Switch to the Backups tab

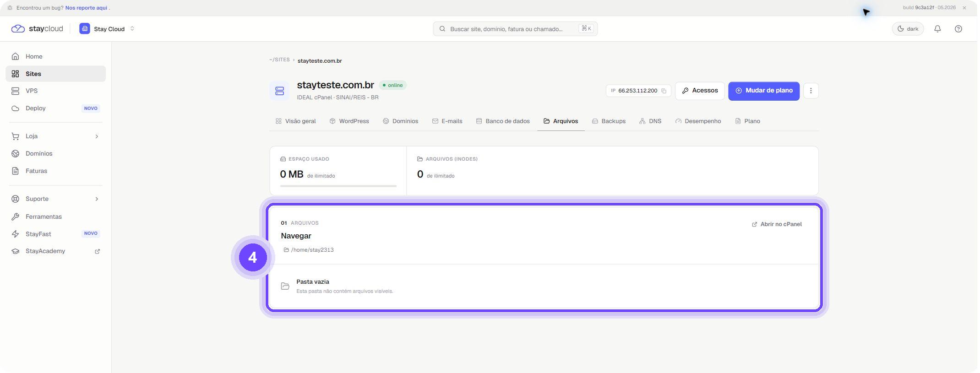click(609, 121)
